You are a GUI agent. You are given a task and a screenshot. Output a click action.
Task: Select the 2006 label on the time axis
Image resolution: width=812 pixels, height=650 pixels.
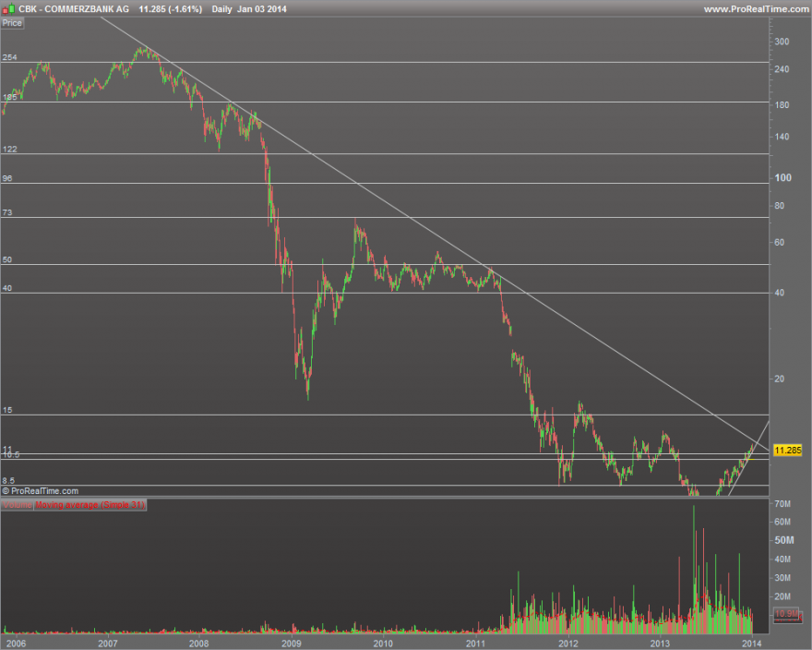click(x=16, y=644)
